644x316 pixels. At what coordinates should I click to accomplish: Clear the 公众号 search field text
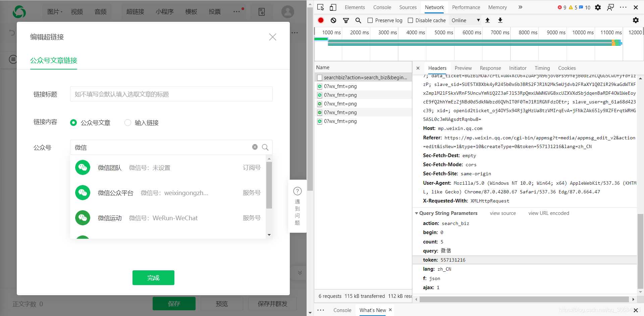point(255,147)
